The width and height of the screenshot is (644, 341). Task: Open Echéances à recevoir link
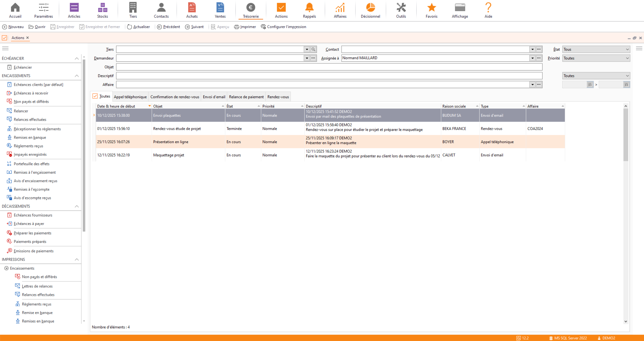pos(31,93)
